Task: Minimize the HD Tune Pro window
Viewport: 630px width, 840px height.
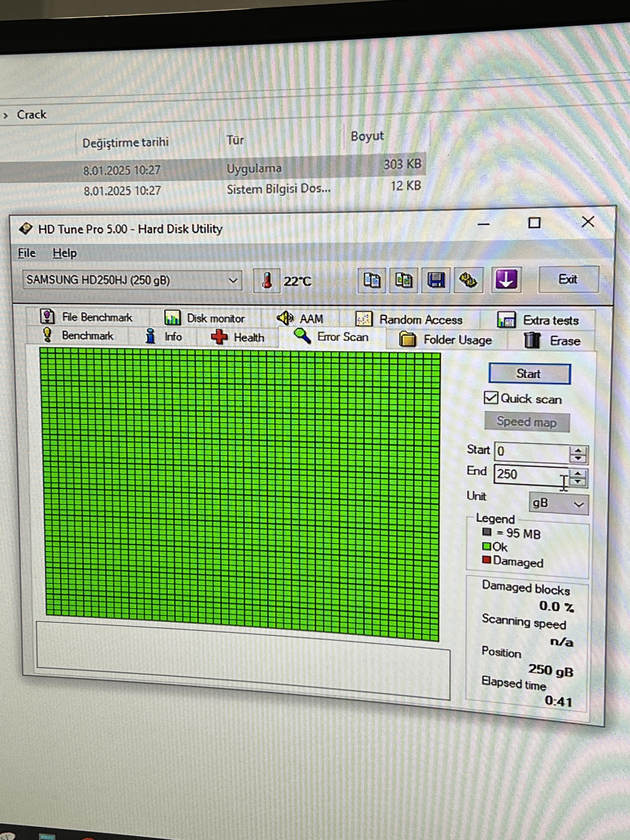Action: 483,224
